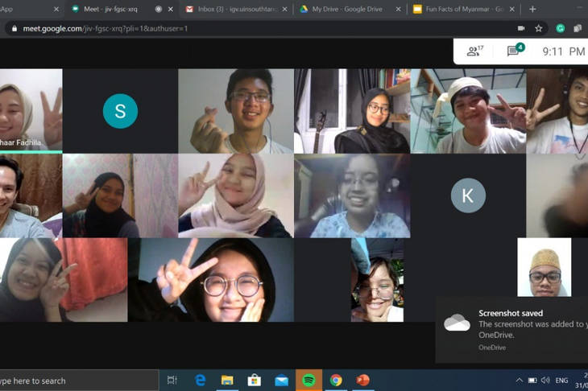Viewport: 588px width, 391px height.
Task: Click the OneDrive cloud icon in the notification
Action: tap(457, 323)
